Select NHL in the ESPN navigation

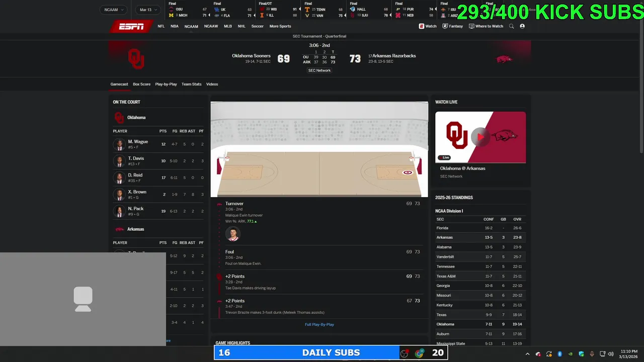click(242, 26)
